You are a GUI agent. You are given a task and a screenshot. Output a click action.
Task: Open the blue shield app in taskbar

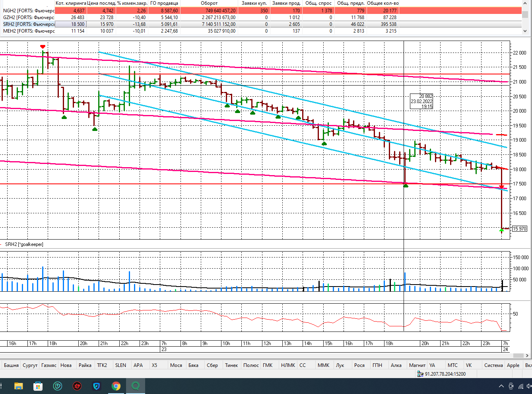point(97,386)
